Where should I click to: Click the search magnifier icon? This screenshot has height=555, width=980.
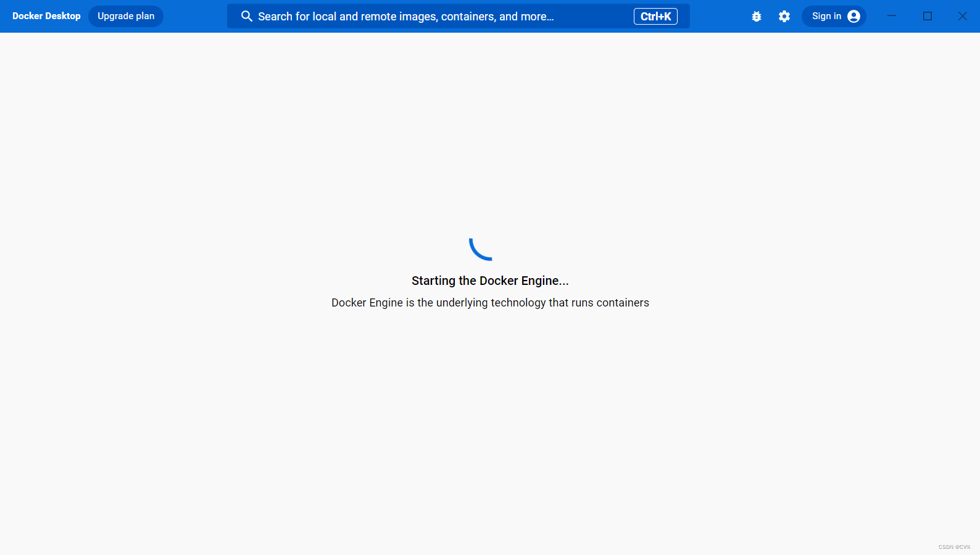pyautogui.click(x=247, y=16)
